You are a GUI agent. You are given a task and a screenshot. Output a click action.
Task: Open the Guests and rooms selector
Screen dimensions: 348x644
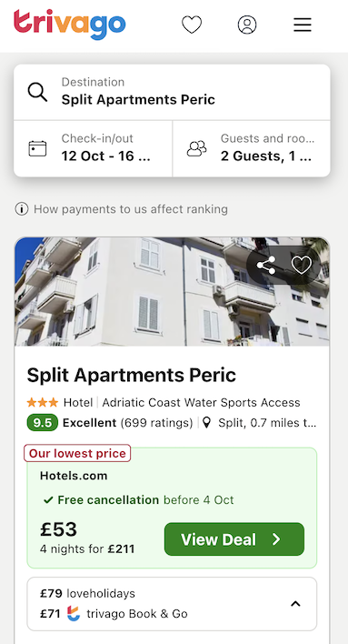click(x=251, y=148)
